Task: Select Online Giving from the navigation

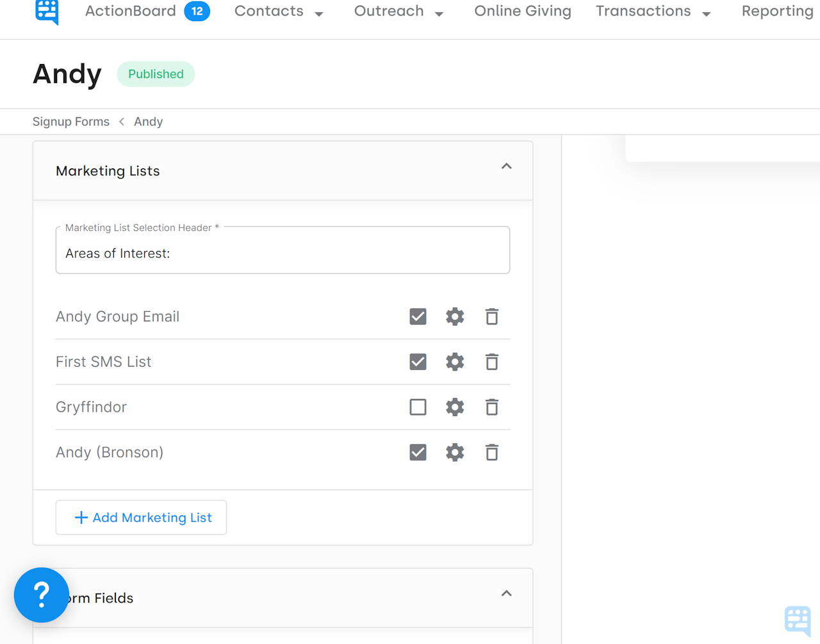Action: click(x=522, y=11)
